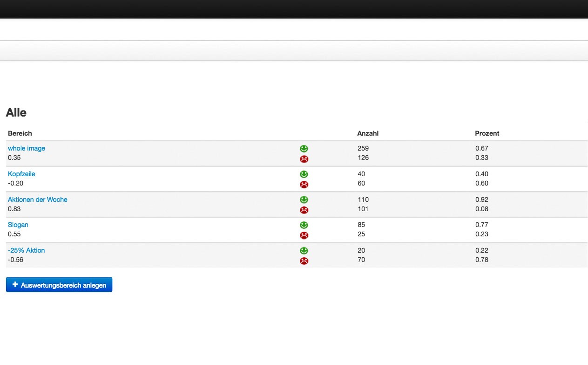Select the Aktionen der Woche link
This screenshot has height=365, width=588.
click(38, 199)
